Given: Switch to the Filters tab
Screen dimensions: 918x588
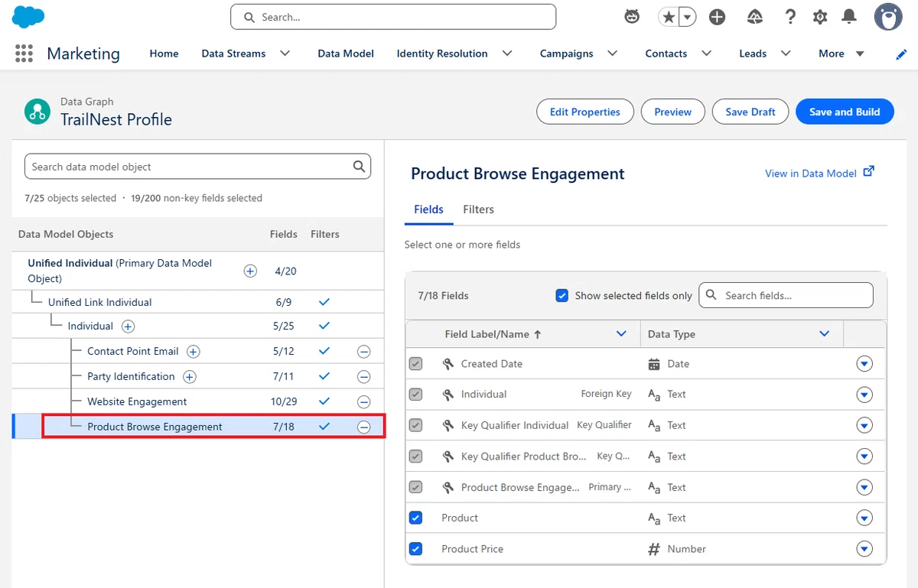Looking at the screenshot, I should coord(478,210).
